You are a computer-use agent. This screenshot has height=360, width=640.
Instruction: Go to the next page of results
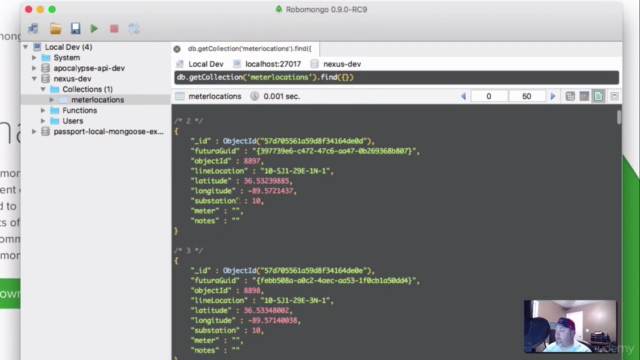click(x=553, y=96)
